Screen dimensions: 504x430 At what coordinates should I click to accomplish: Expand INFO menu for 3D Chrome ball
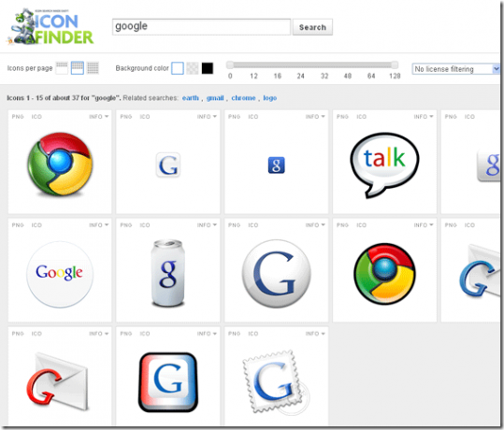pos(99,117)
